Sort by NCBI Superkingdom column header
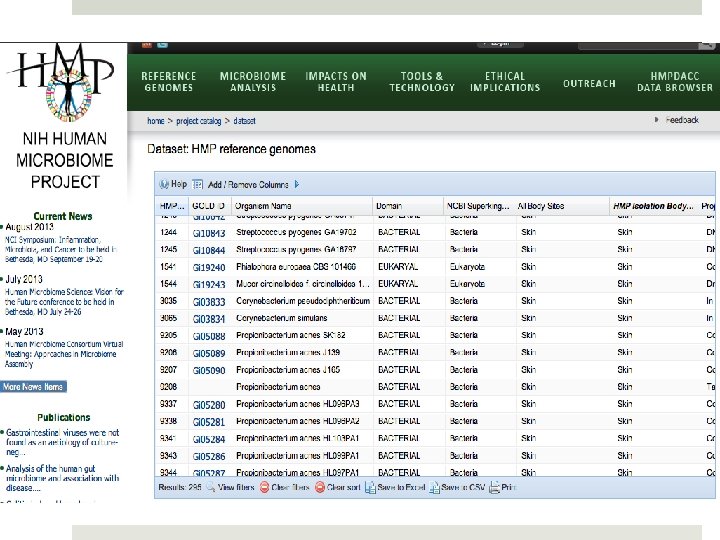The image size is (720, 540). (479, 206)
